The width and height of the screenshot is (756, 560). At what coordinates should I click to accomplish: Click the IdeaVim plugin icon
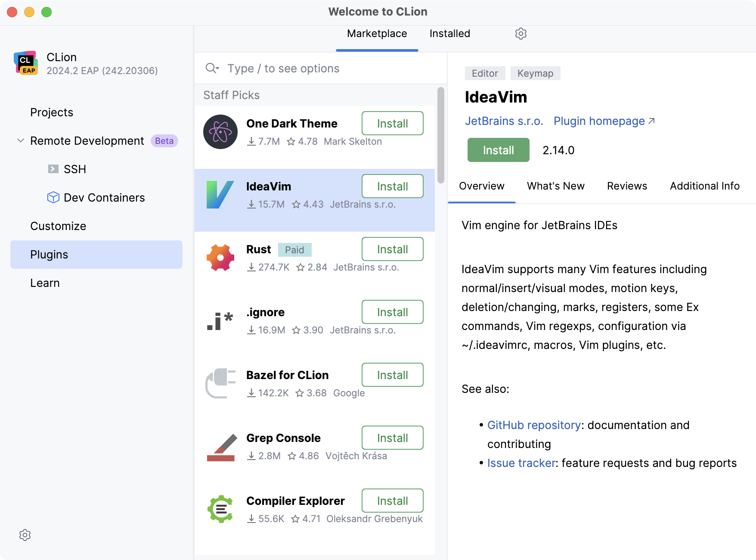click(x=220, y=195)
